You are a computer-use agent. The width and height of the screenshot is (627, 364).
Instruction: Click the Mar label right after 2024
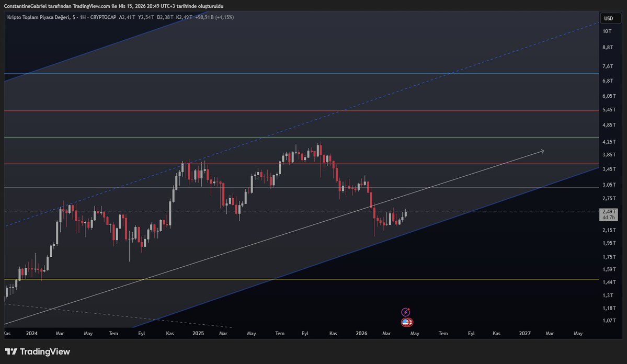click(60, 333)
